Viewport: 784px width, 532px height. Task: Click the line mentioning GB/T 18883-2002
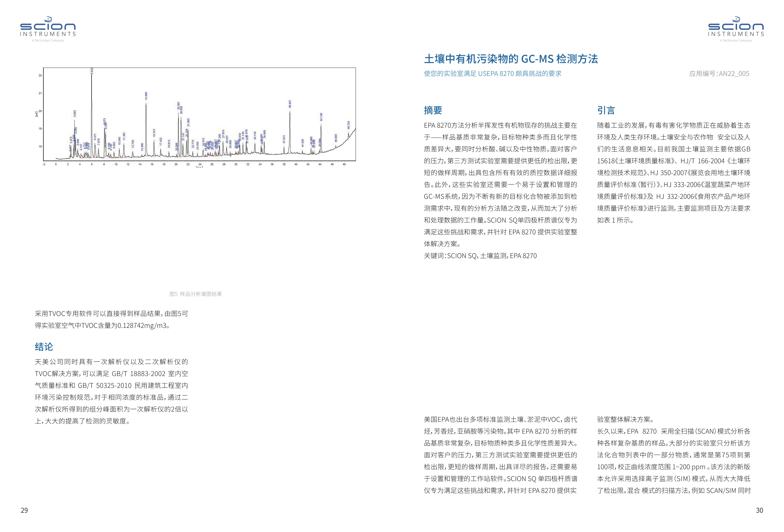pos(111,373)
